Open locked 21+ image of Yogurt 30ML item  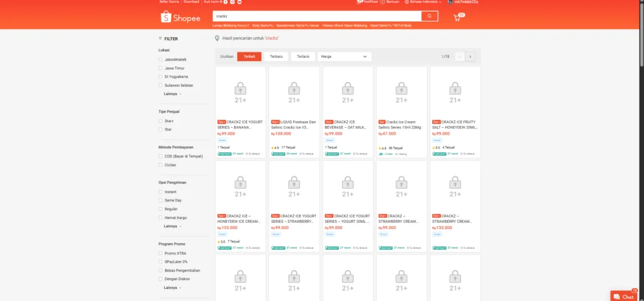[x=348, y=186]
